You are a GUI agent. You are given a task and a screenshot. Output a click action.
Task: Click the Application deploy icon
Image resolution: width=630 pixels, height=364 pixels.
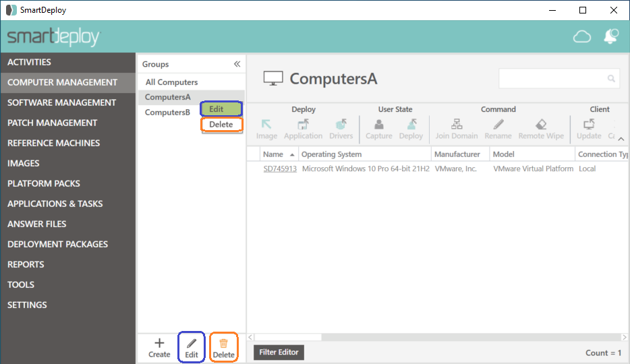303,125
